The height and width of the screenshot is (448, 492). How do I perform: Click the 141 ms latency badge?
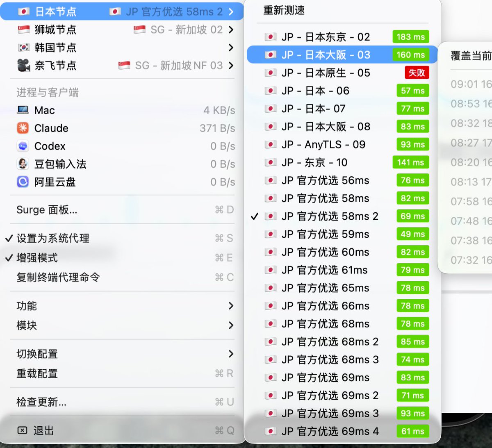coord(411,162)
